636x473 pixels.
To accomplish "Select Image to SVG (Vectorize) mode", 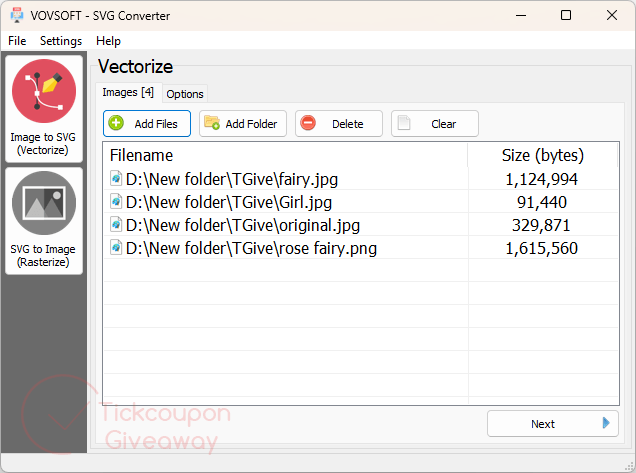I will click(x=44, y=109).
